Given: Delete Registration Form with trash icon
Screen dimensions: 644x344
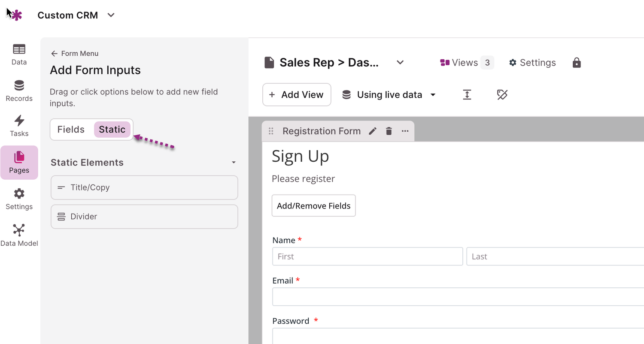Looking at the screenshot, I should [x=389, y=131].
